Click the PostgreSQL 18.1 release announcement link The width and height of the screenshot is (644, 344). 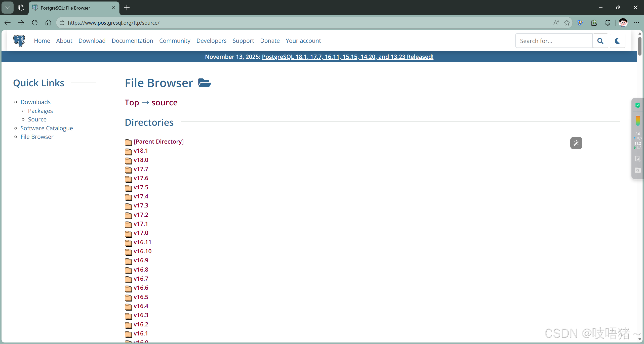[x=347, y=57]
